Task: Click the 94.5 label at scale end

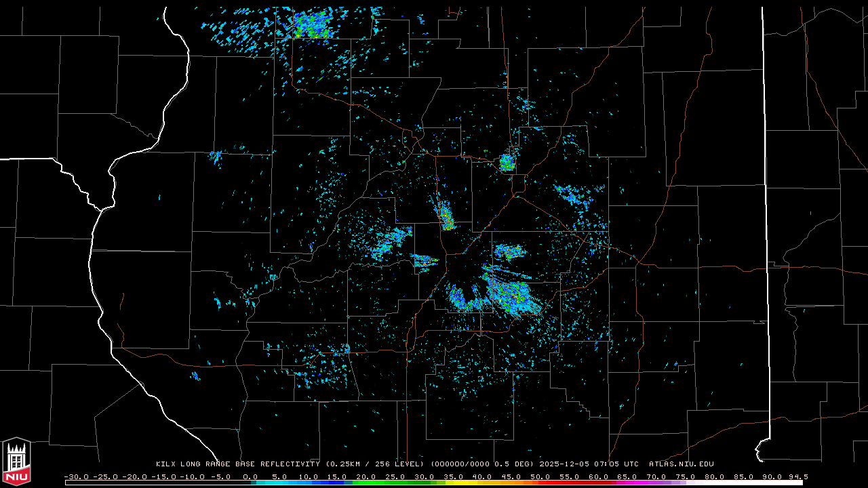Action: [x=797, y=476]
